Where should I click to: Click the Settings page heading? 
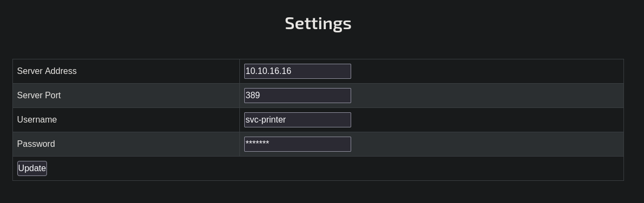pos(318,23)
